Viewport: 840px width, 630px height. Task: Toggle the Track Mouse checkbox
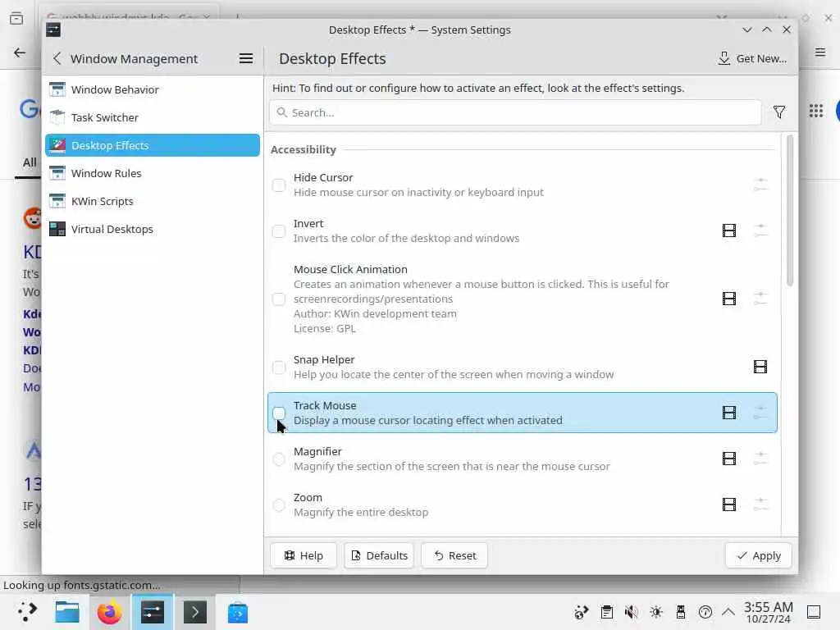279,413
